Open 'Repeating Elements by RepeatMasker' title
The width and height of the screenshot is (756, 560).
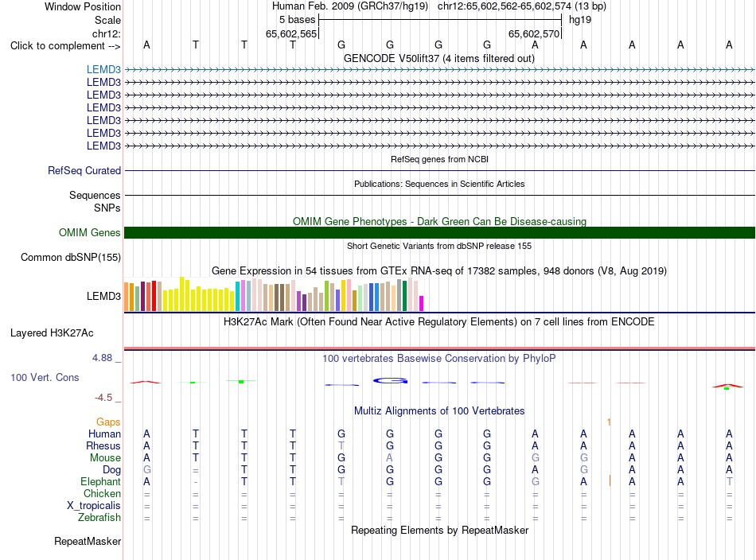click(439, 530)
